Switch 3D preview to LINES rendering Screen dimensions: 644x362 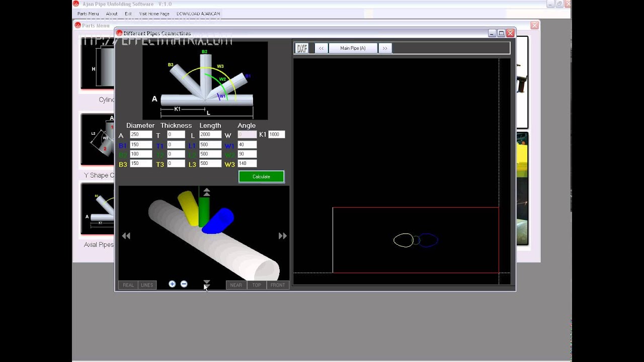point(147,285)
